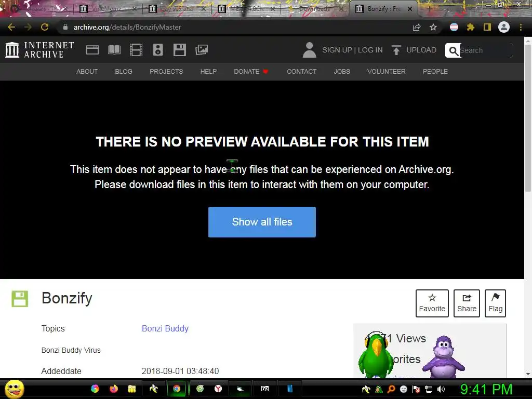Open the Video film strip icon
This screenshot has width=532, height=399.
pos(136,50)
